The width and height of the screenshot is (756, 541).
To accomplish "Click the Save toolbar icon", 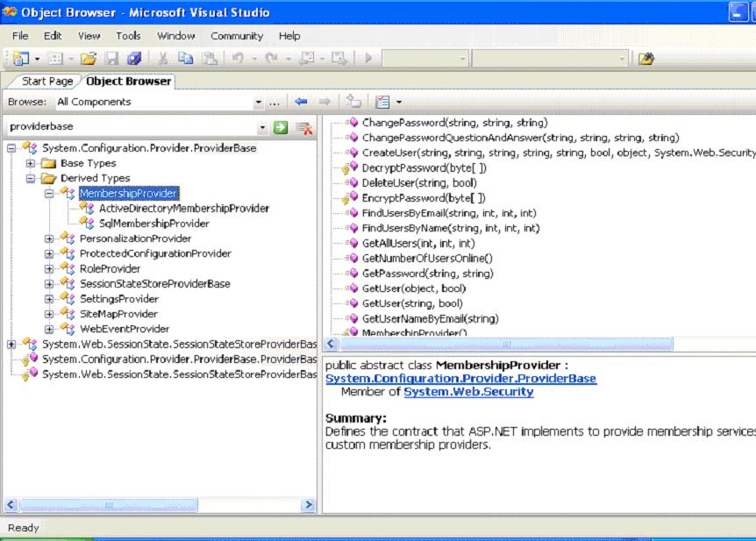I will point(112,59).
